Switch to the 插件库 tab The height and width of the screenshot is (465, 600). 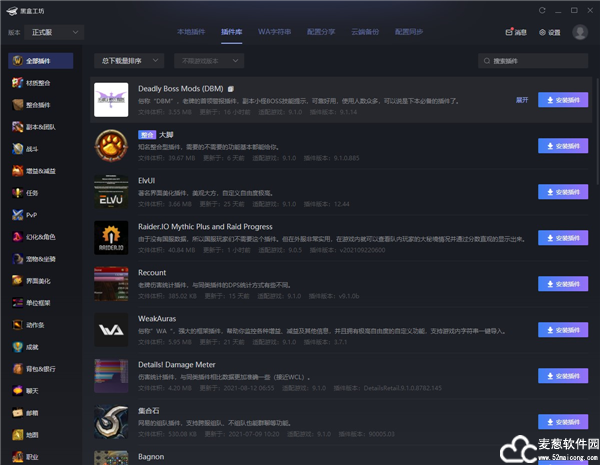point(232,32)
